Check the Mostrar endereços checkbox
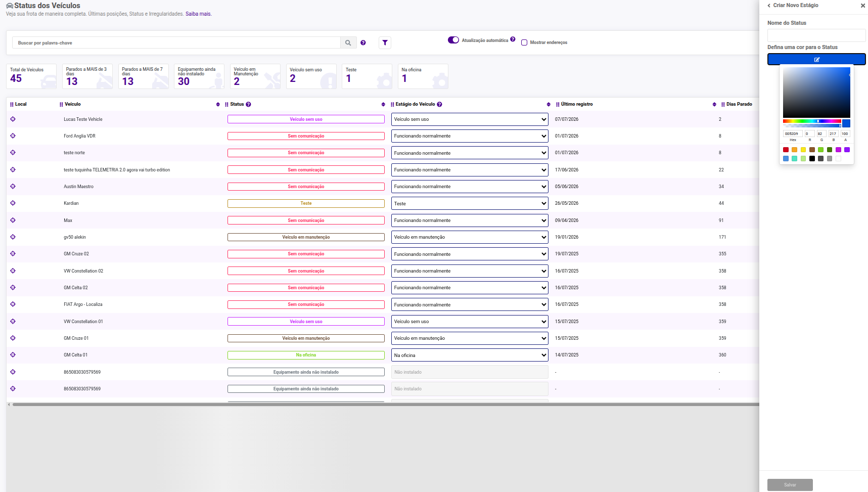This screenshot has height=492, width=868. click(524, 42)
